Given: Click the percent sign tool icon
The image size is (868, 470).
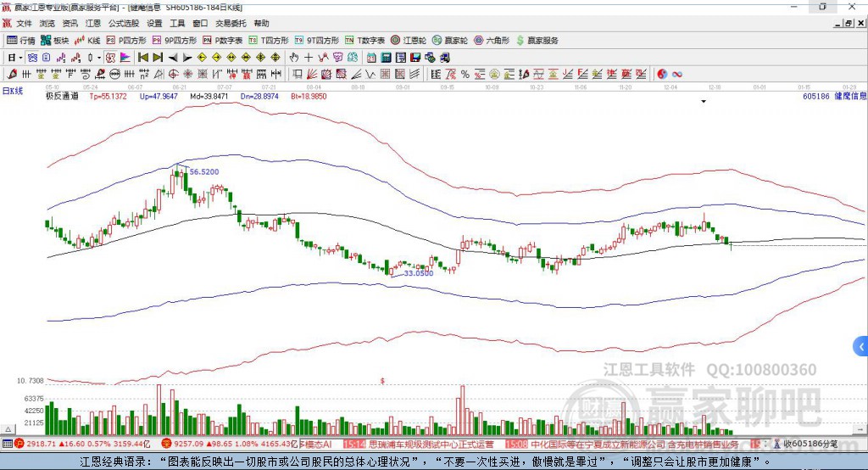Looking at the screenshot, I should pos(465,74).
